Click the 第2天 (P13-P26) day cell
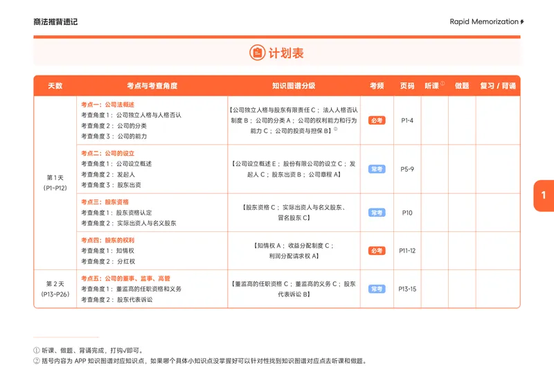Viewport: 554px width, 392px height. click(x=55, y=289)
